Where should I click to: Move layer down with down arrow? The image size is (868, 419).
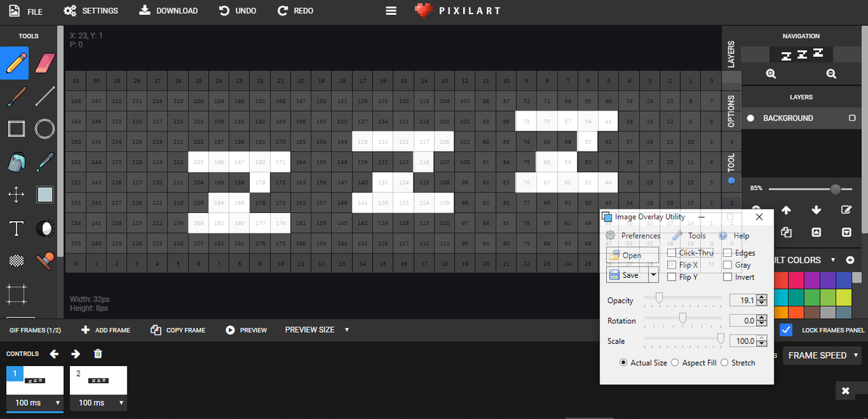coord(816,210)
